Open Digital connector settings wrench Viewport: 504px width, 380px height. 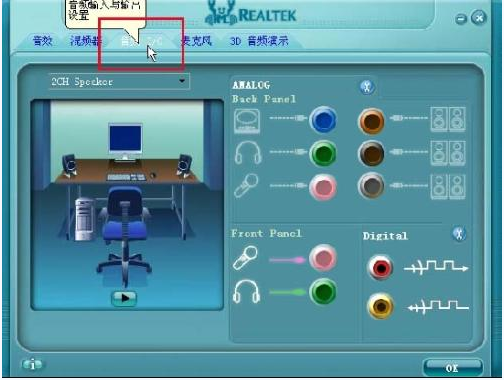tap(459, 234)
